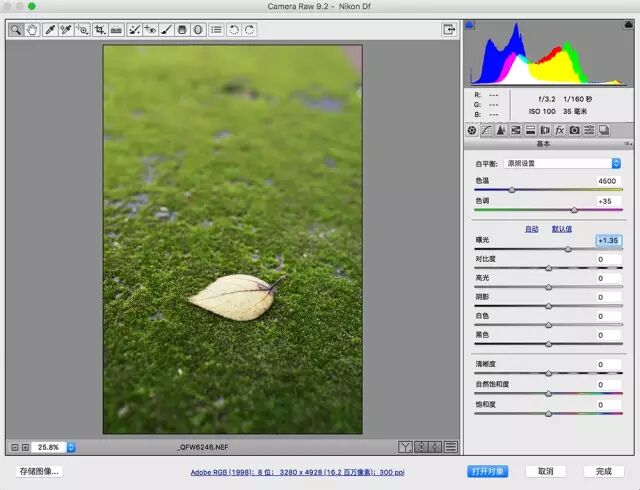Toggle highlight clipping warning on histogram

pyautogui.click(x=629, y=25)
